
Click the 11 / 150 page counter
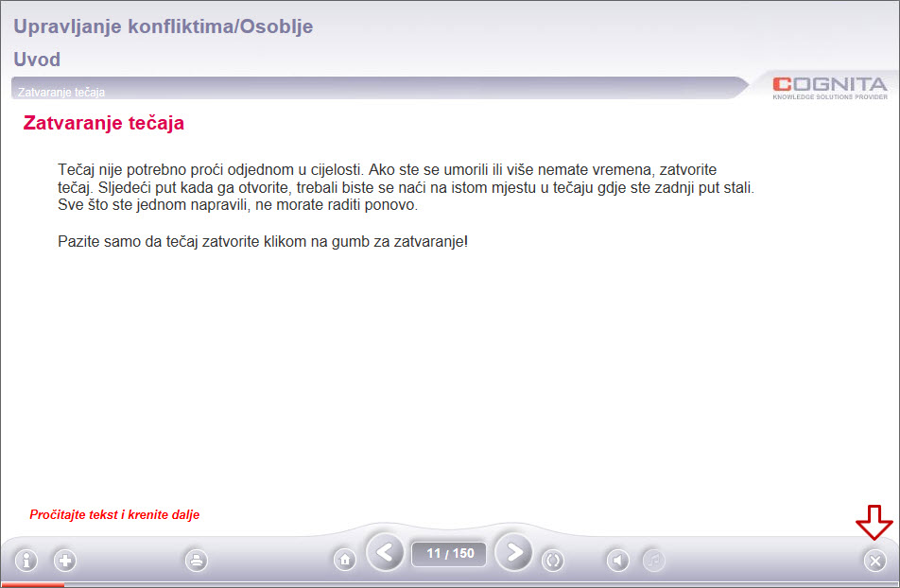[x=450, y=553]
